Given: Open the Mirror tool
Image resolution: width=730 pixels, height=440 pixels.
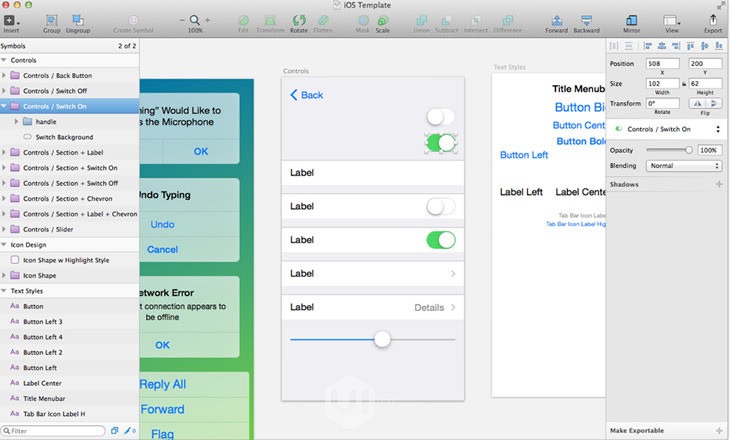Looking at the screenshot, I should pos(631,20).
